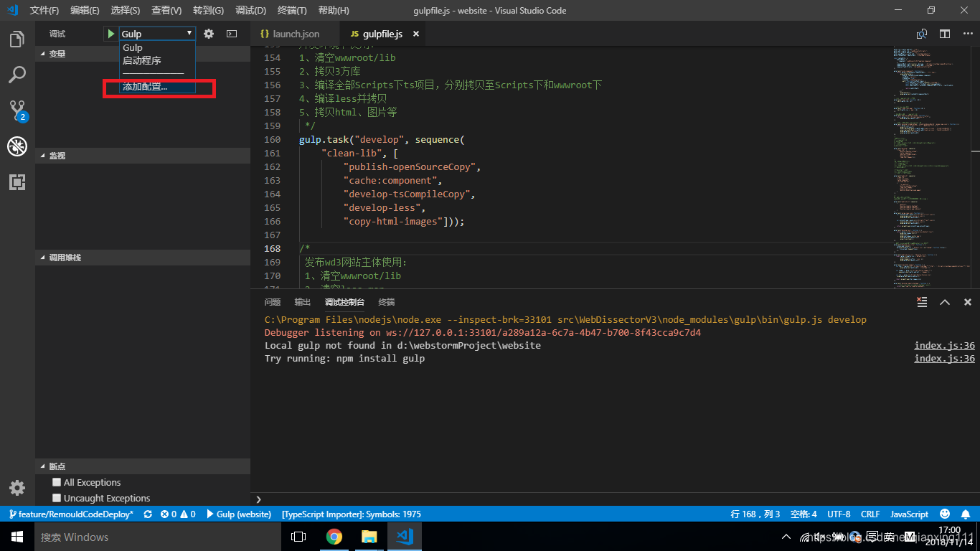Open Chrome from the Windows taskbar
This screenshot has height=551, width=980.
(334, 537)
